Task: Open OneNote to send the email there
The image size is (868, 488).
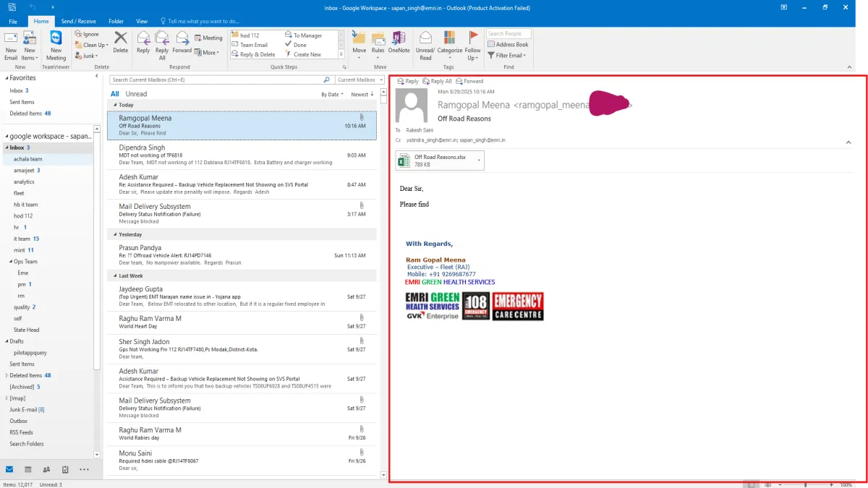Action: pos(399,45)
